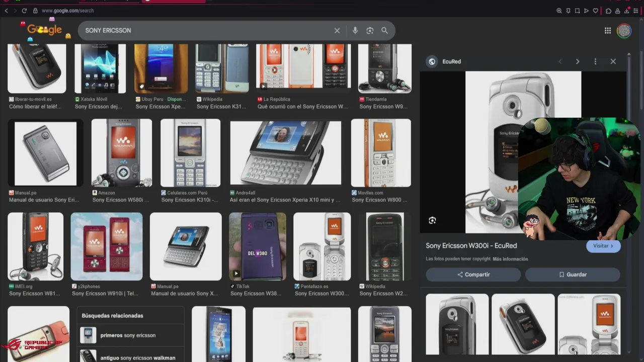This screenshot has width=644, height=362.
Task: Open the Más información copyright link
Action: (510, 259)
